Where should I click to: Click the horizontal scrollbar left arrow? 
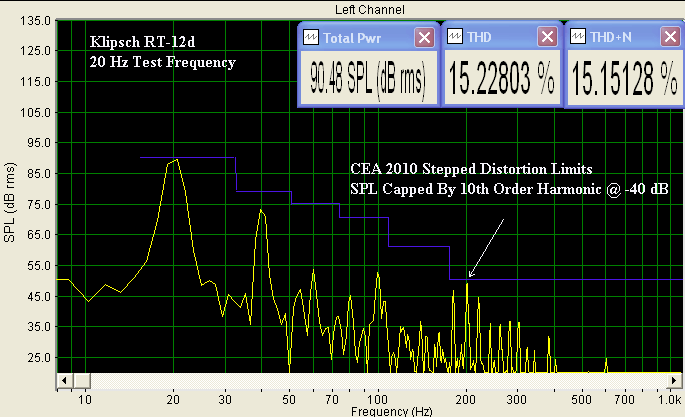65,380
